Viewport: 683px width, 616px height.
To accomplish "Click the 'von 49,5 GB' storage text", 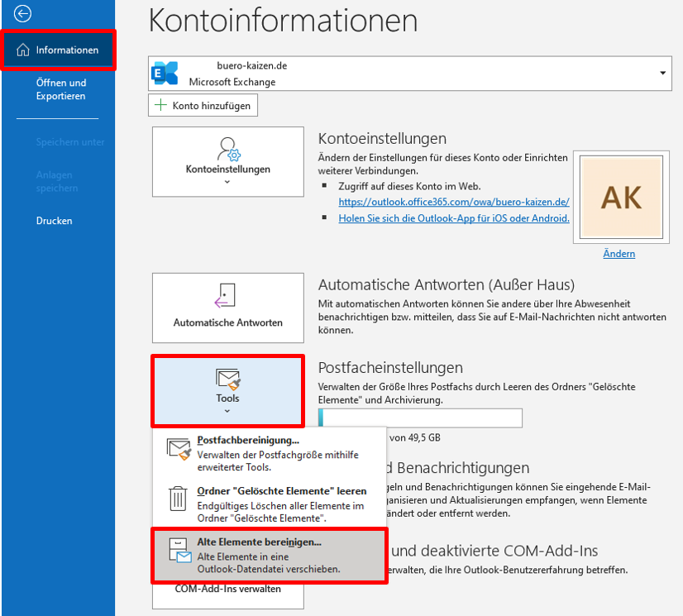I will [415, 438].
